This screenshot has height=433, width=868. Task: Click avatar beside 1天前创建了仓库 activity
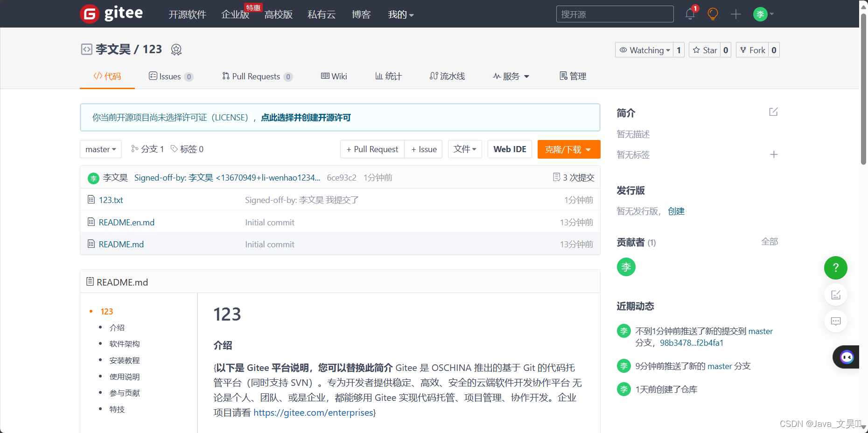pos(624,389)
